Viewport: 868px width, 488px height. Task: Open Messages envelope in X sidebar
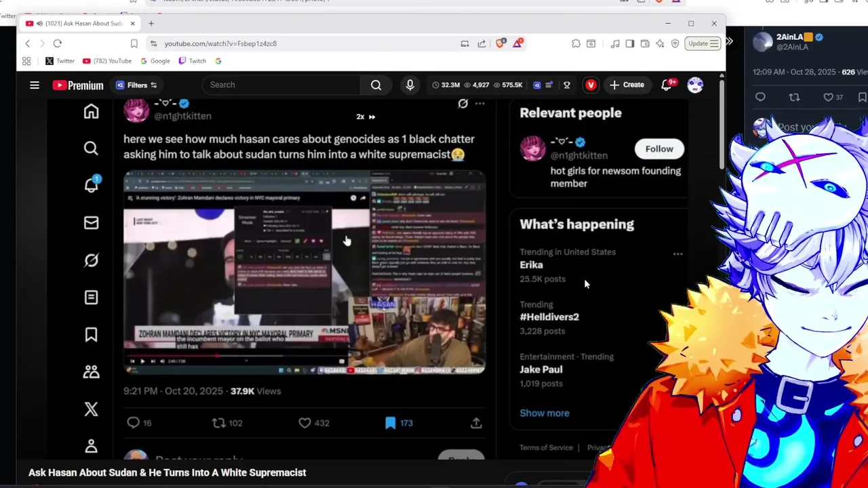91,223
